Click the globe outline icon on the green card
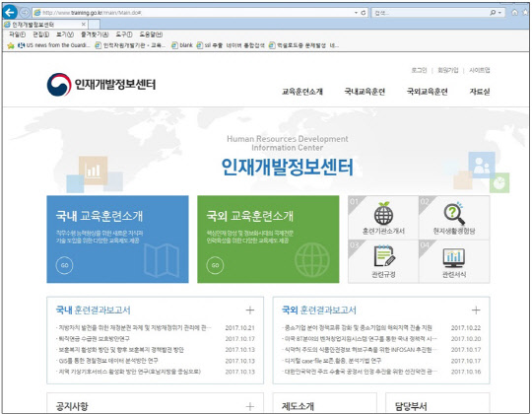 coord(312,259)
